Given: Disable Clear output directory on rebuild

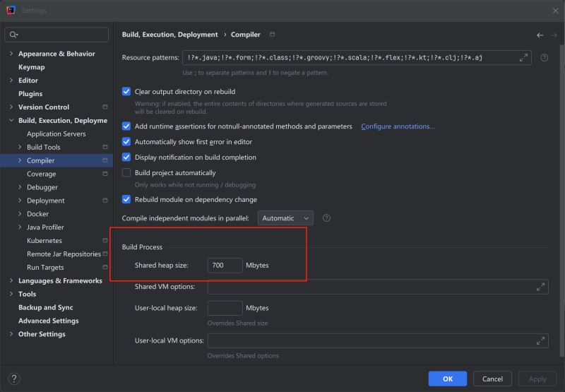Looking at the screenshot, I should (127, 92).
